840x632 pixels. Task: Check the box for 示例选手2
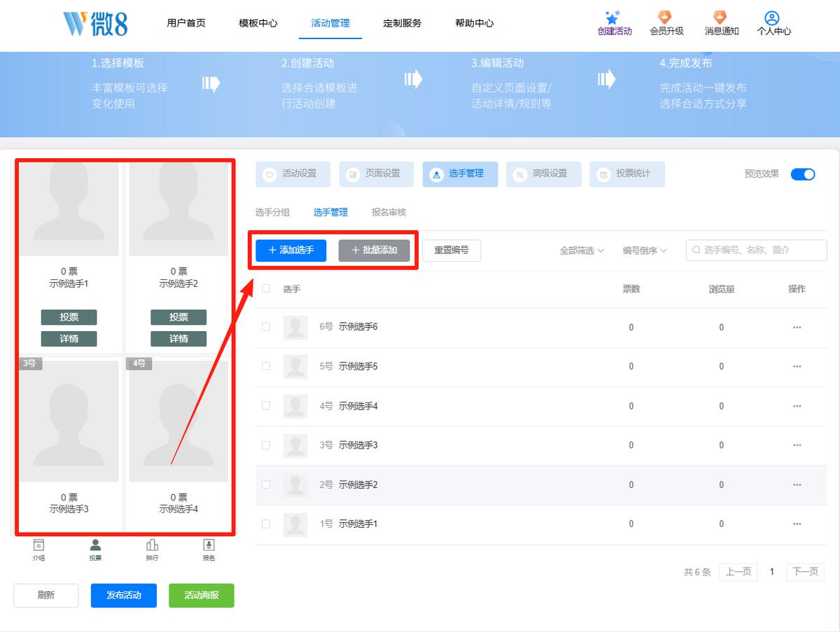[265, 484]
